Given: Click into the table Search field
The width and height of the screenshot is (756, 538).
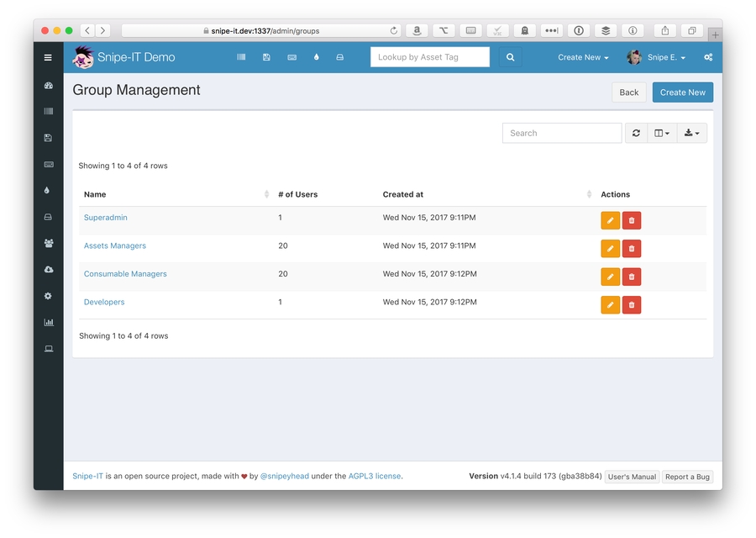Looking at the screenshot, I should pyautogui.click(x=561, y=133).
